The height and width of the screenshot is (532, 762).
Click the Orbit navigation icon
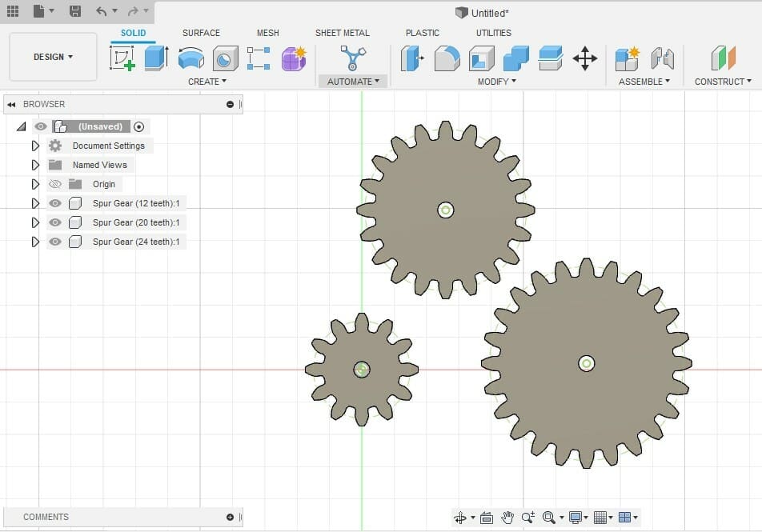click(460, 518)
